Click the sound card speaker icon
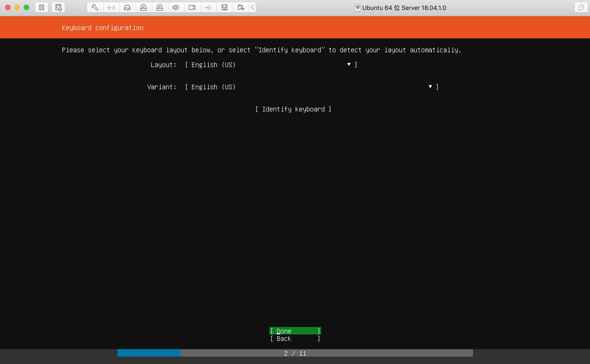 point(176,7)
